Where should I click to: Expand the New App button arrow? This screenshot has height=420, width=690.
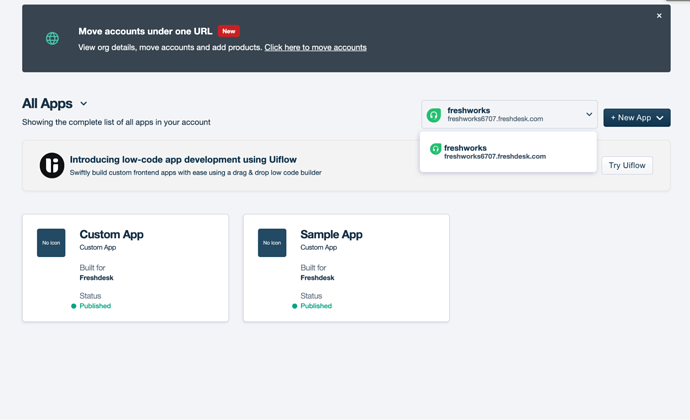point(660,118)
